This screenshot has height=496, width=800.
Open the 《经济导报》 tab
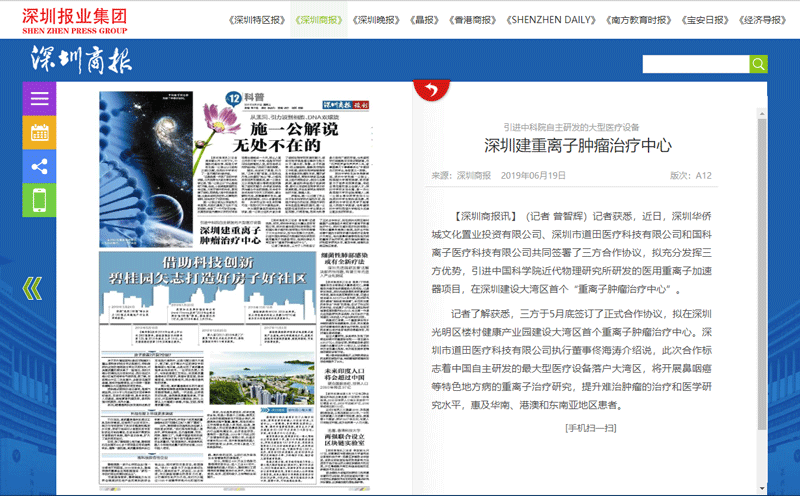click(762, 20)
